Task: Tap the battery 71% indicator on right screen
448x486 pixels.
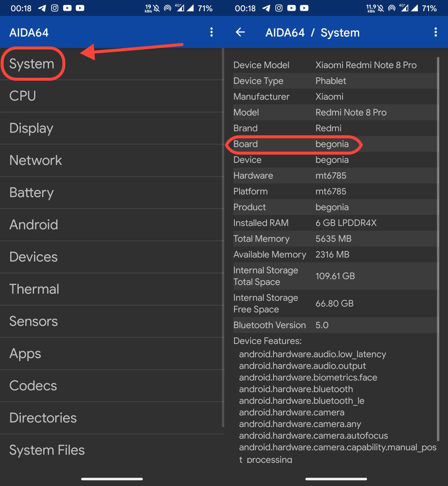Action: click(x=429, y=8)
